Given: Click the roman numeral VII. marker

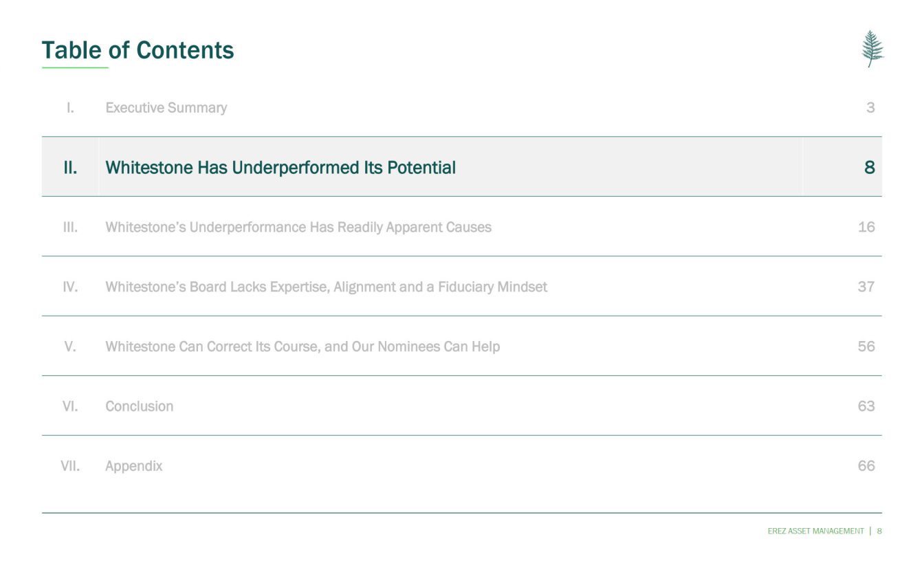Looking at the screenshot, I should pos(69,466).
